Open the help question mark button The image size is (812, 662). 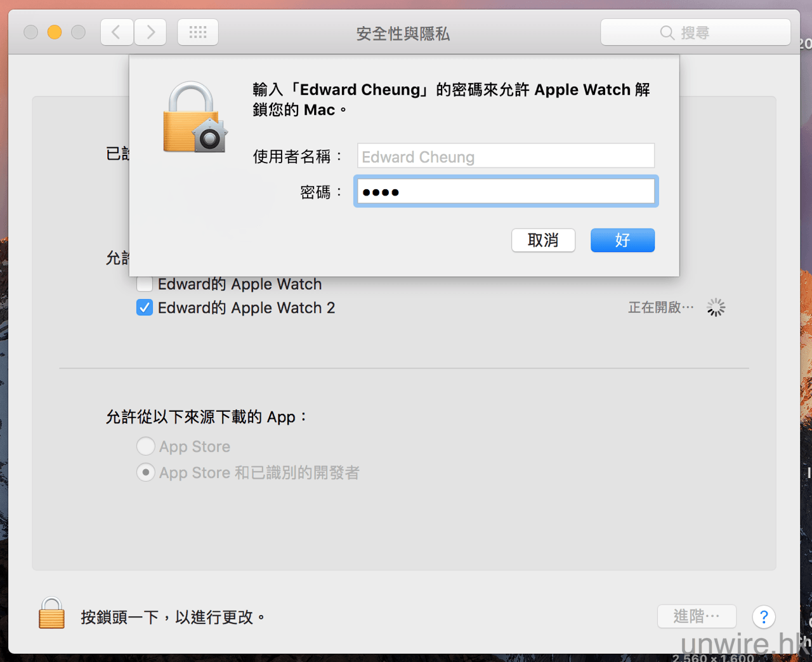[764, 617]
